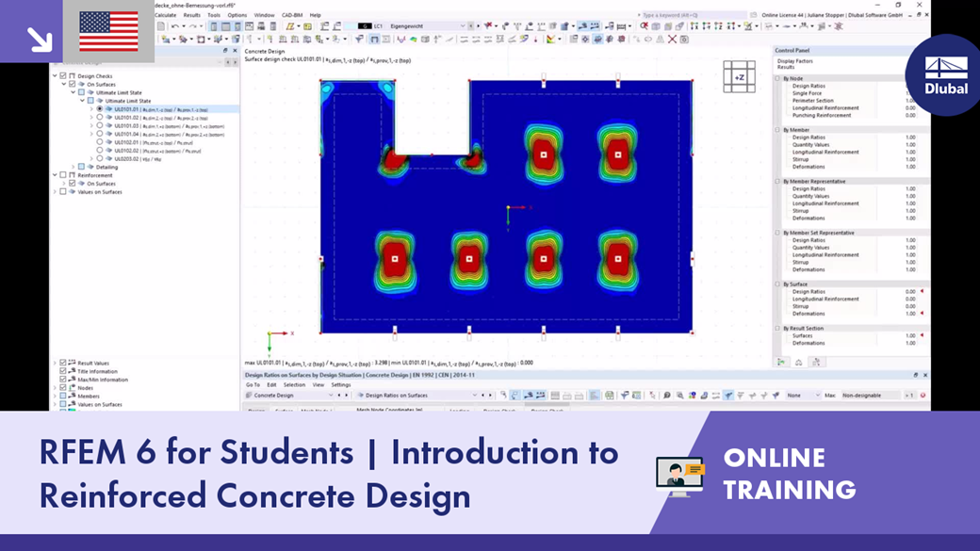Click the red X delete icon in second toolbar row
The width and height of the screenshot is (980, 551).
(672, 40)
